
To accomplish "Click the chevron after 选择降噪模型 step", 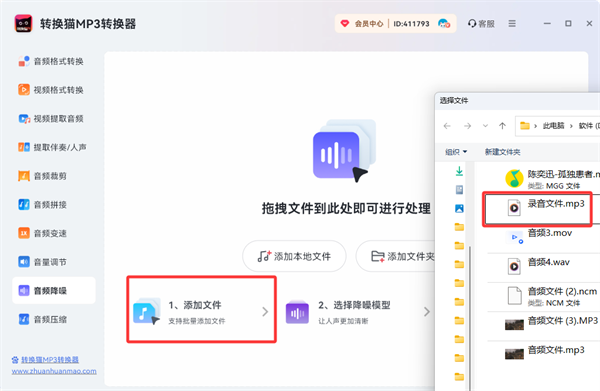I will [427, 312].
